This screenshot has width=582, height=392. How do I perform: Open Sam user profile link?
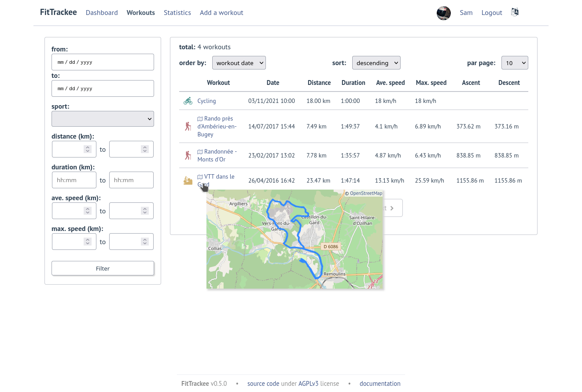pos(466,13)
